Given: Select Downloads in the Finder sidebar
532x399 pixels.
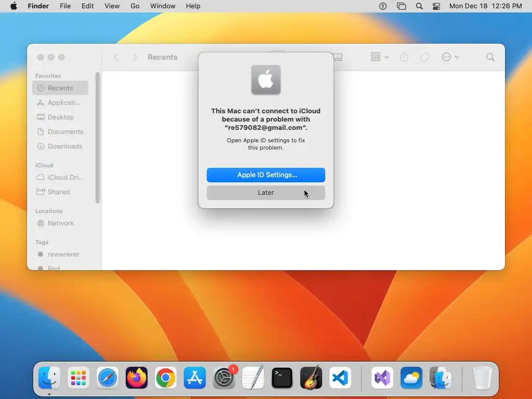Looking at the screenshot, I should pos(60,146).
